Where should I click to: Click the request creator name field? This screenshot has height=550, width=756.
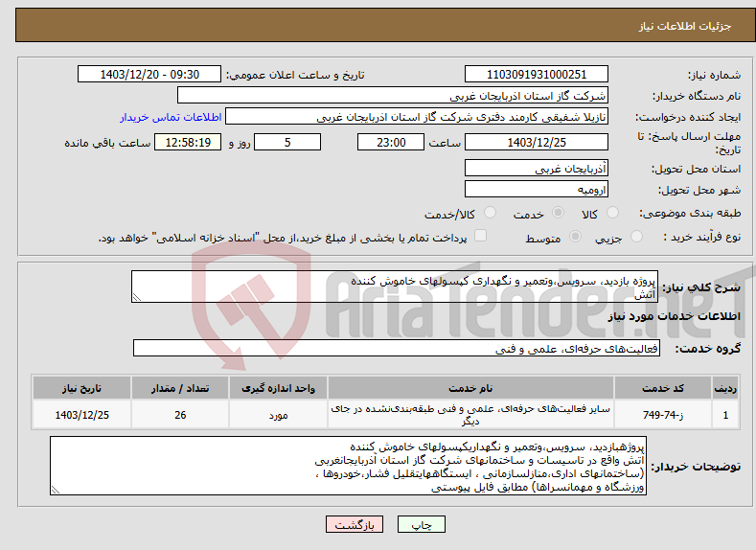(417, 117)
